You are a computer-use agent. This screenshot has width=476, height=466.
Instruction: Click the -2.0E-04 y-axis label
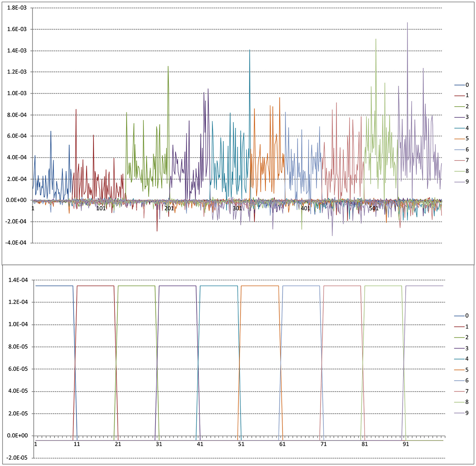[16, 222]
